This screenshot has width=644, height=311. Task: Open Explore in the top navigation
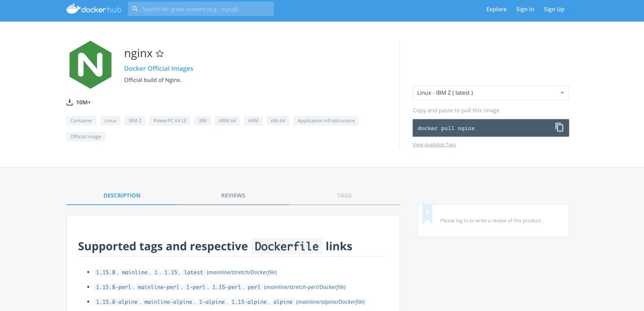[496, 9]
